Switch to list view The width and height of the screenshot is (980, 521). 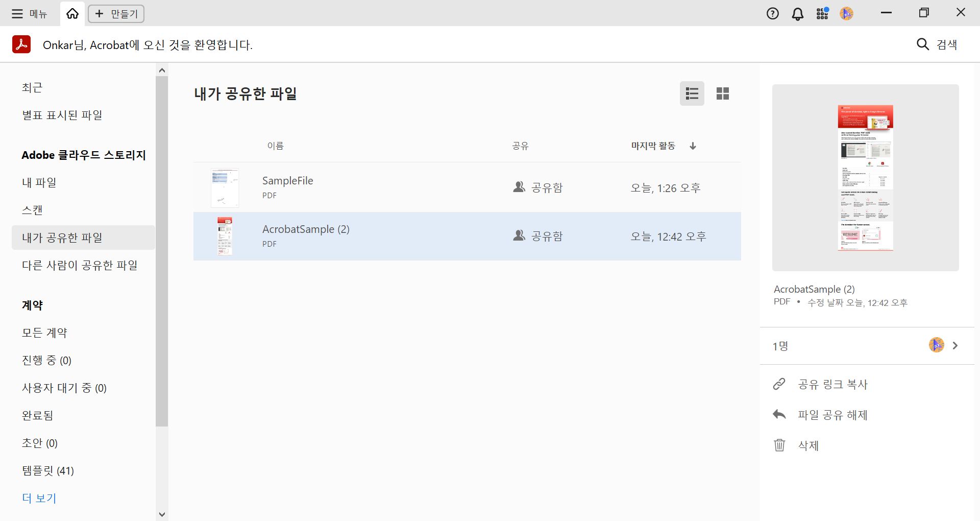pyautogui.click(x=692, y=93)
